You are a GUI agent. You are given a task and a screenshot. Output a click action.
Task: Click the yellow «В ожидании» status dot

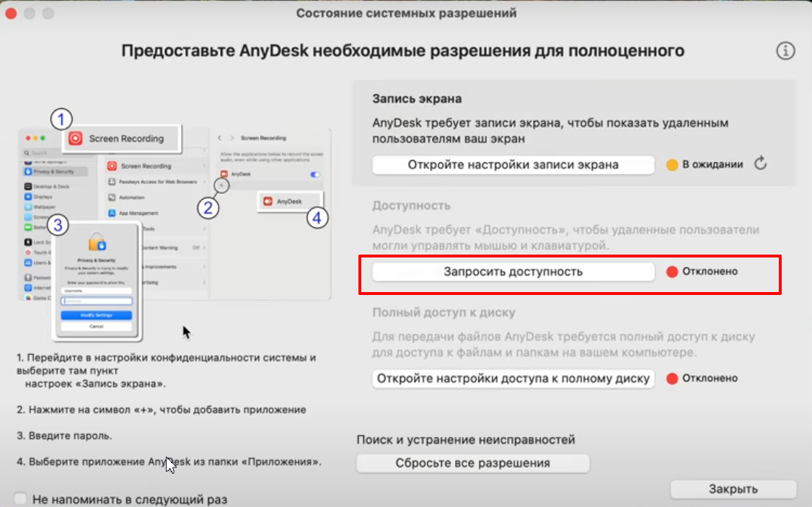click(x=671, y=164)
